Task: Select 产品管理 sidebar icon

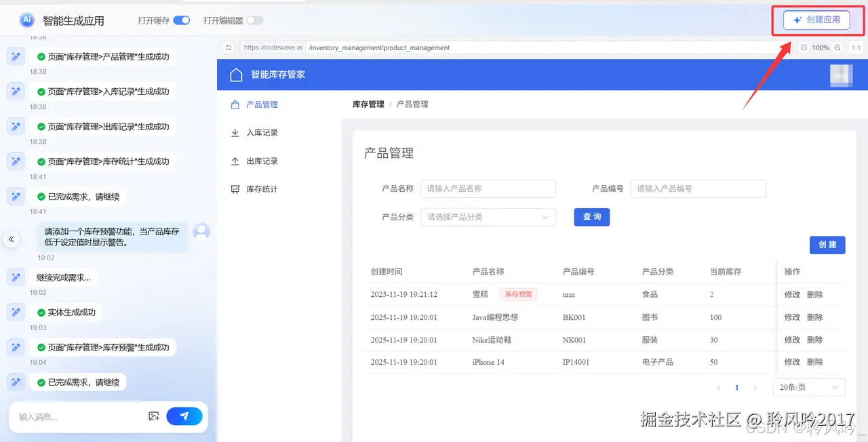Action: coord(235,104)
